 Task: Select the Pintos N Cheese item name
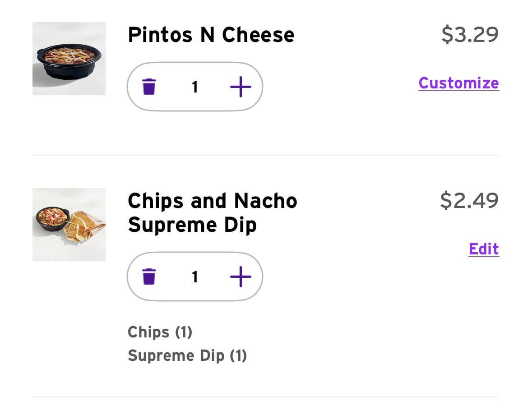(211, 35)
